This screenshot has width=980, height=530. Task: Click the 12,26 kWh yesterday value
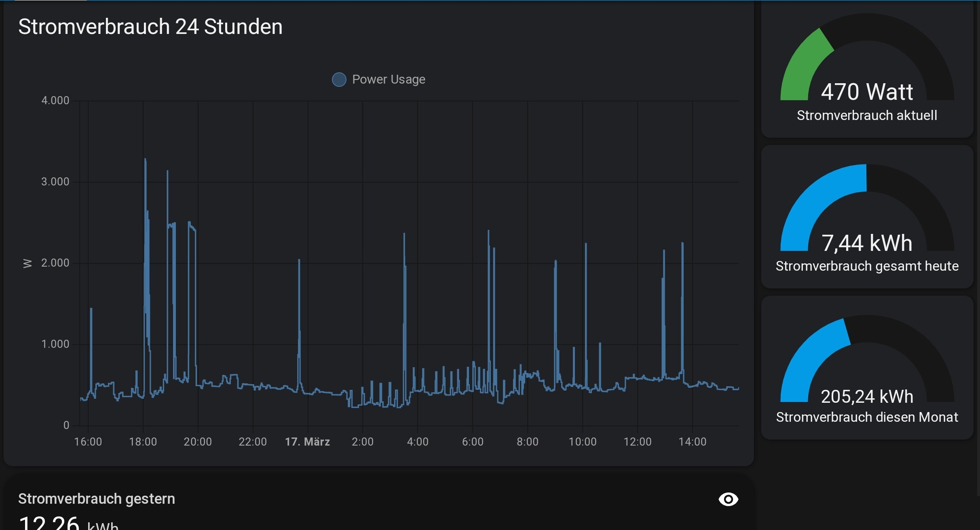(x=49, y=523)
